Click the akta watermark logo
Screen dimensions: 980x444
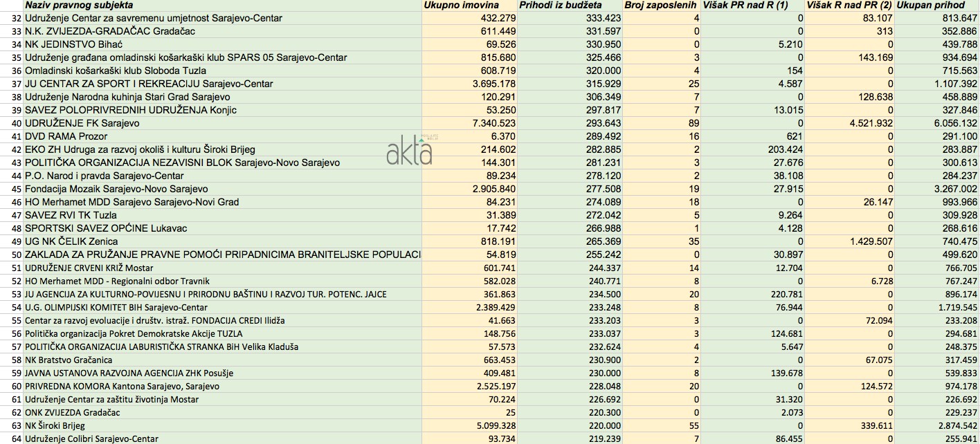click(x=409, y=151)
